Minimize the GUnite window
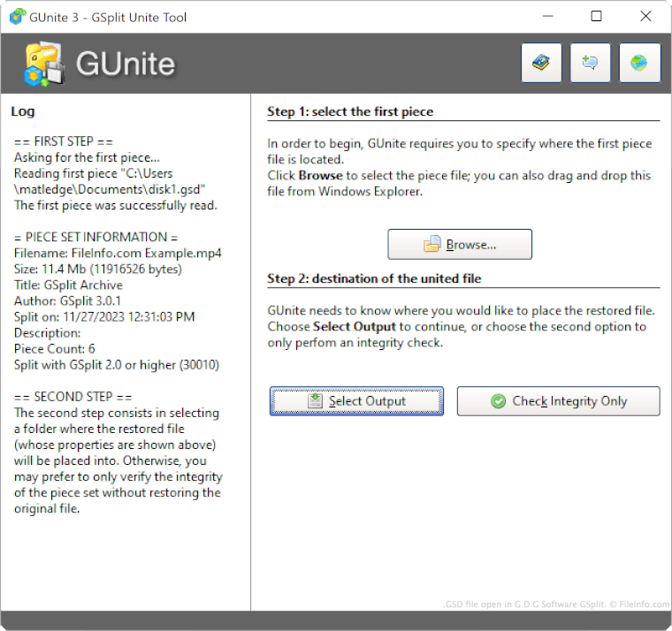This screenshot has width=672, height=631. tap(547, 16)
